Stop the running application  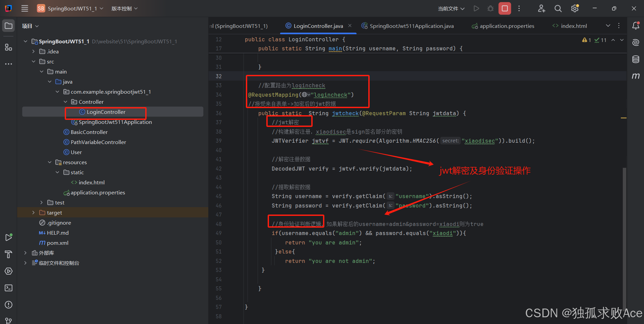point(505,8)
